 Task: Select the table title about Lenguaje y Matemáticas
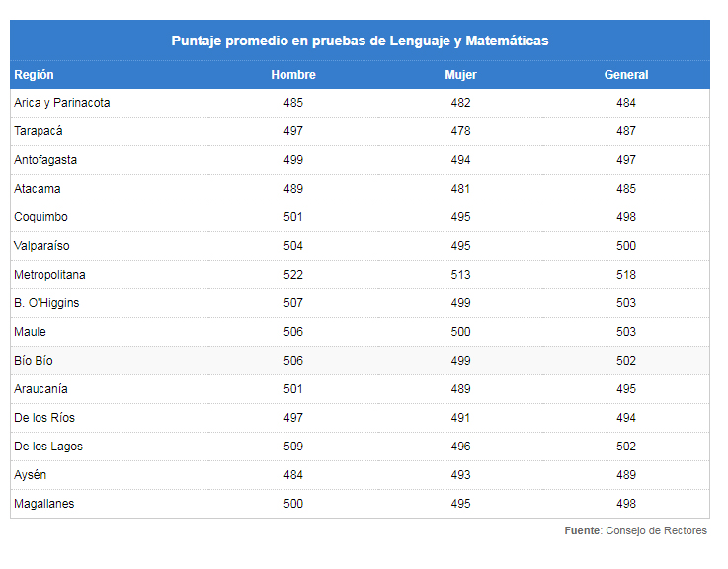click(x=360, y=41)
